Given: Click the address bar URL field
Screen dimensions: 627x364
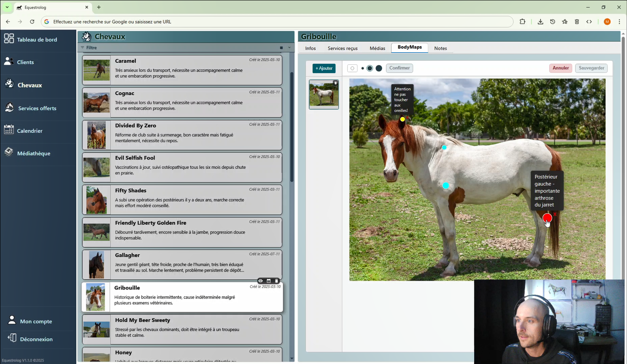Looking at the screenshot, I should (277, 22).
